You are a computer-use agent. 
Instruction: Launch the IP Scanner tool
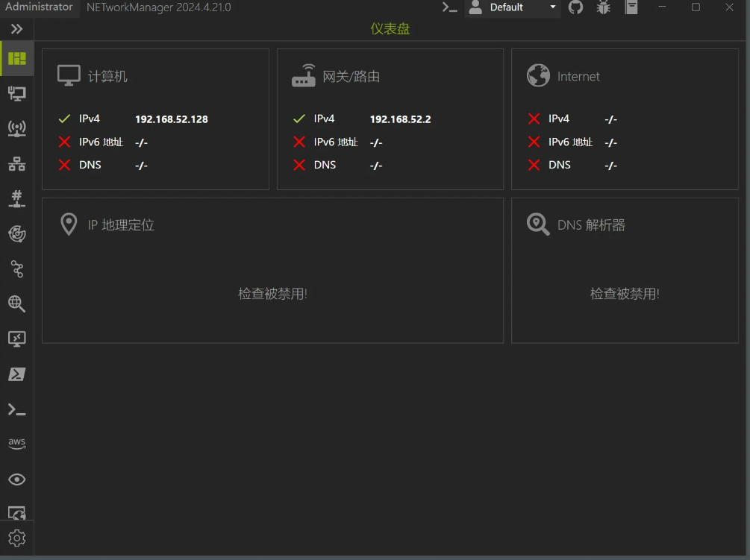(x=17, y=163)
